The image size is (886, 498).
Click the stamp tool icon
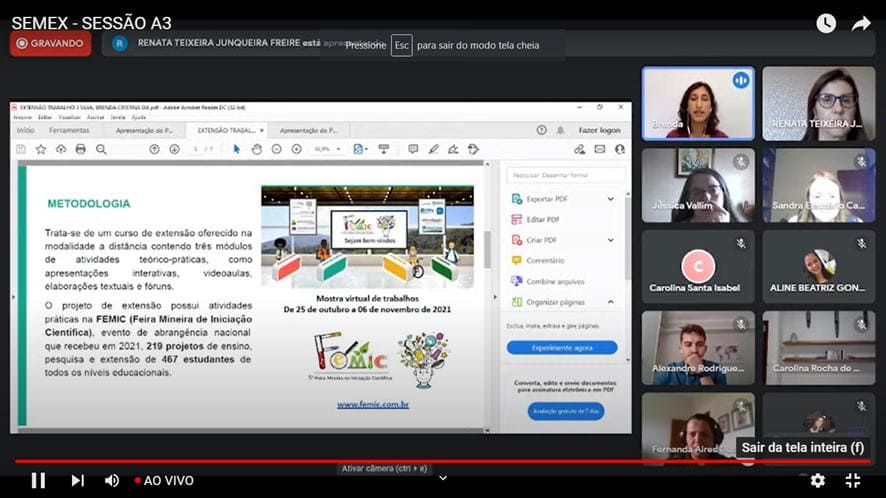[x=474, y=149]
